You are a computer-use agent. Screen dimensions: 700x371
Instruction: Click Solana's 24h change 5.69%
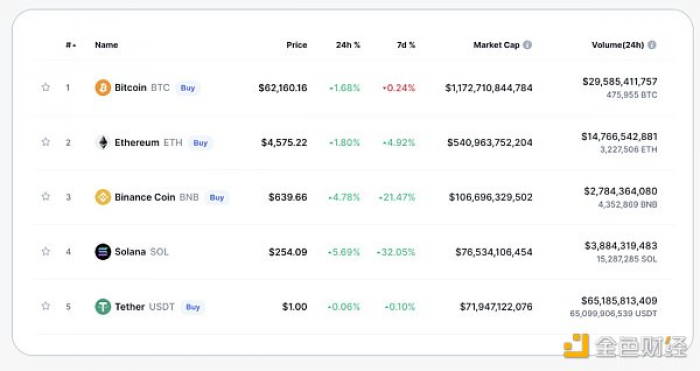[344, 252]
